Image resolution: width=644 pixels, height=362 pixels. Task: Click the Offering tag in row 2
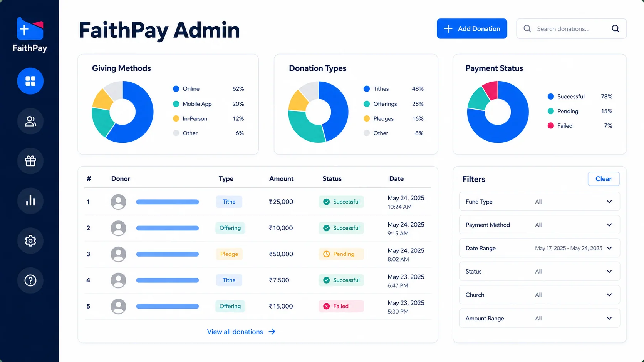(x=230, y=228)
